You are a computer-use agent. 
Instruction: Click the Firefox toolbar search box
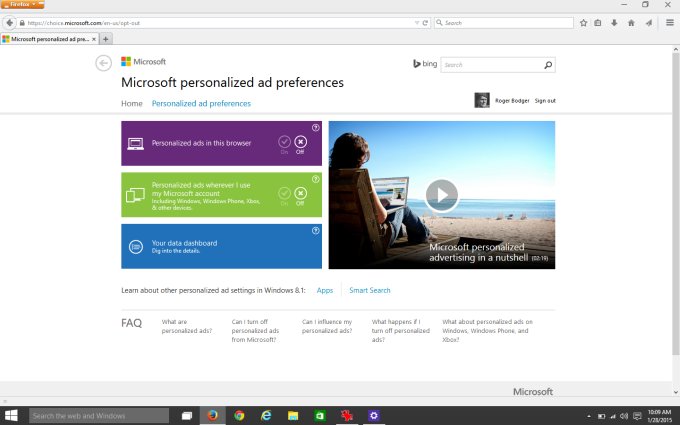point(504,23)
